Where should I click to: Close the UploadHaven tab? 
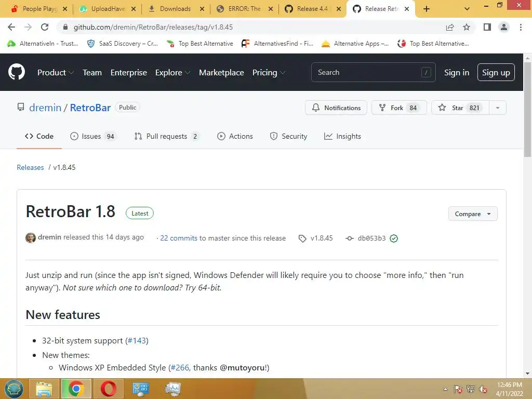point(134,9)
